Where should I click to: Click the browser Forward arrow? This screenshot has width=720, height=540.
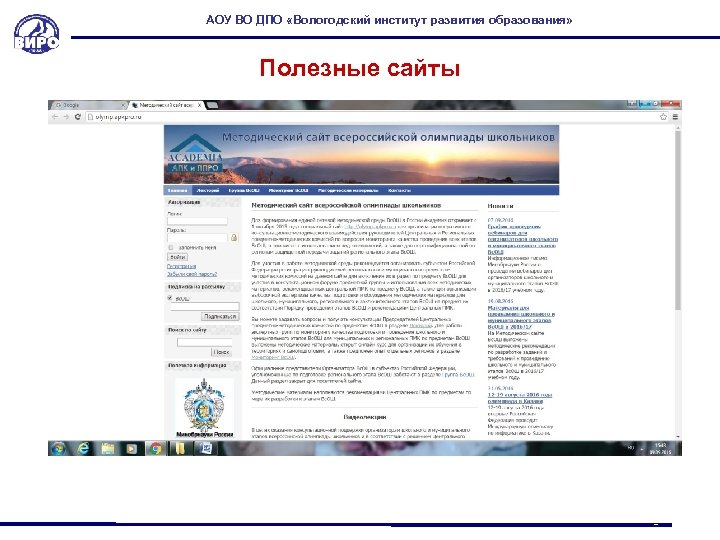click(66, 117)
